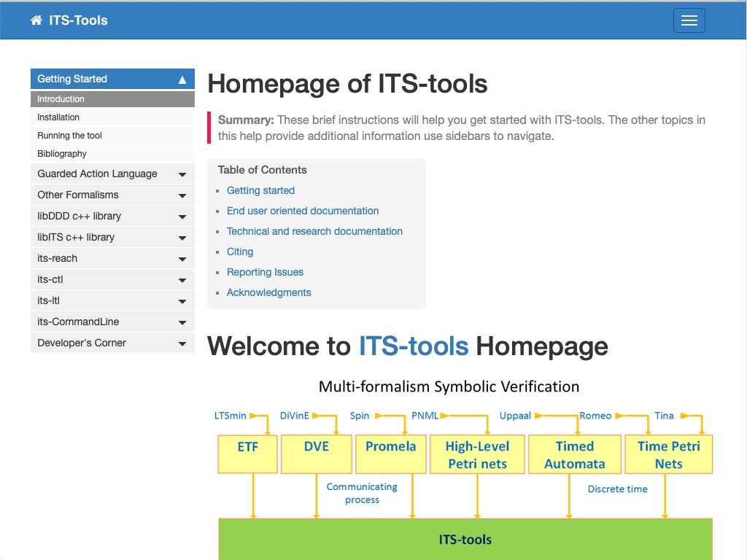Expand libITS c++ library arrow

182,238
